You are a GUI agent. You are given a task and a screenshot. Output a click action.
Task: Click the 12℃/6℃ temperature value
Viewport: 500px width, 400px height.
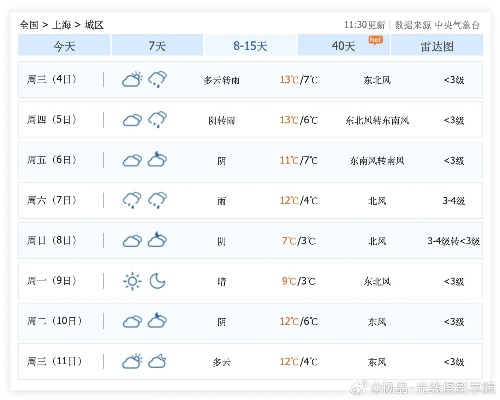[299, 322]
